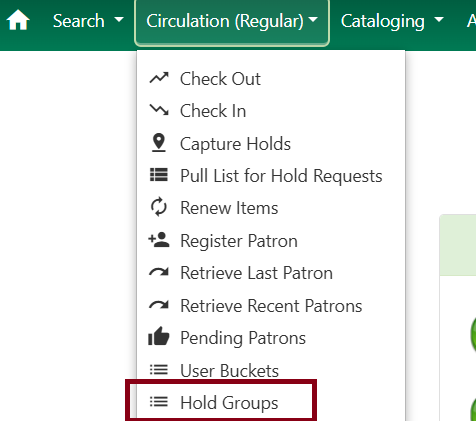Open Register Patron
The width and height of the screenshot is (476, 421).
pyautogui.click(x=271, y=241)
